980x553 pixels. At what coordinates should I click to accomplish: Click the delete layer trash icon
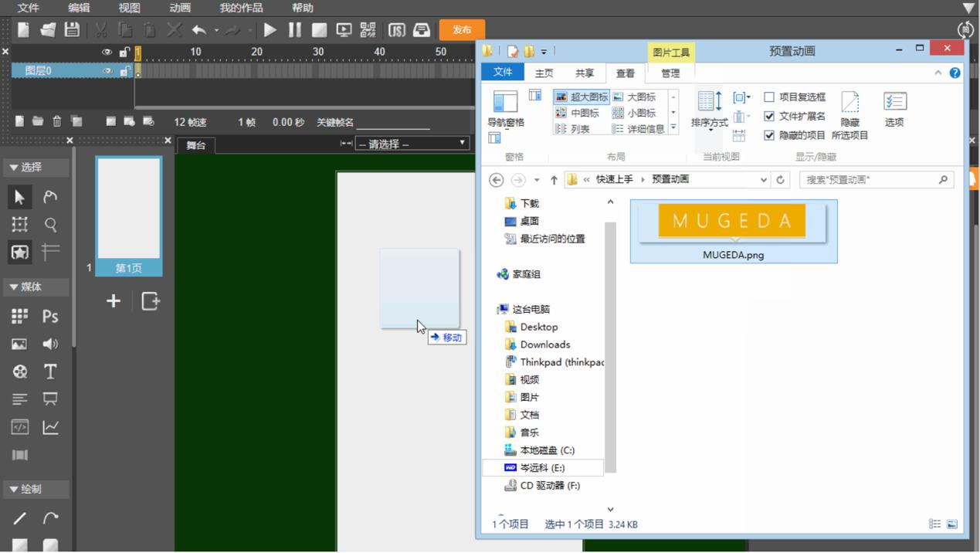57,121
